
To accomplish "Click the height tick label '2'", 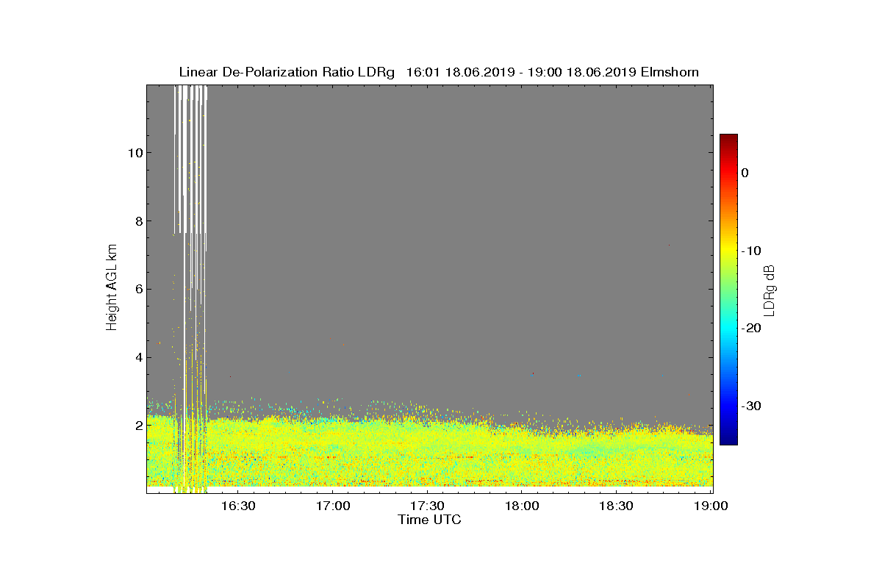I will (137, 426).
